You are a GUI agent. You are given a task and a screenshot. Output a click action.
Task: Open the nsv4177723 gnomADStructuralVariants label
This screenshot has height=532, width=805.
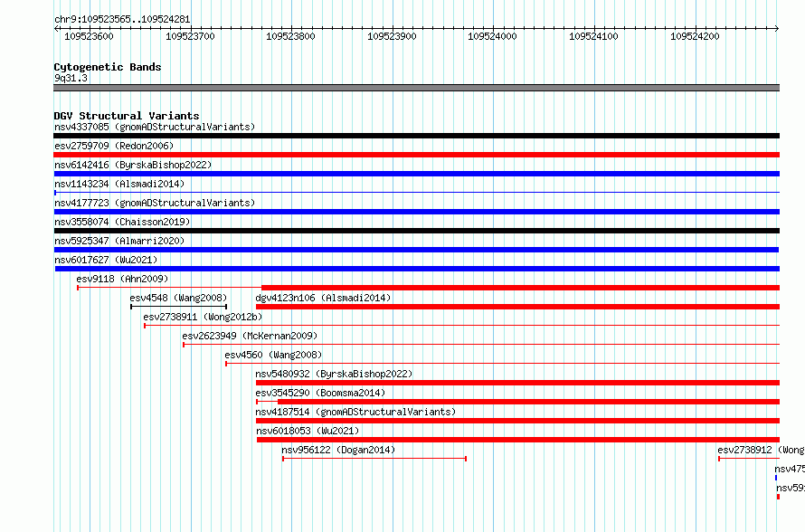155,203
